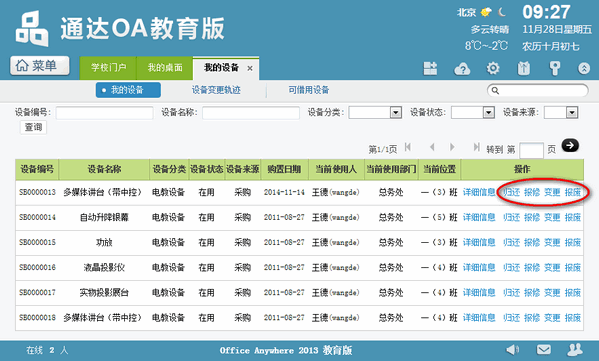Open the 菜单 main menu button
599x361 pixels.
coord(40,66)
